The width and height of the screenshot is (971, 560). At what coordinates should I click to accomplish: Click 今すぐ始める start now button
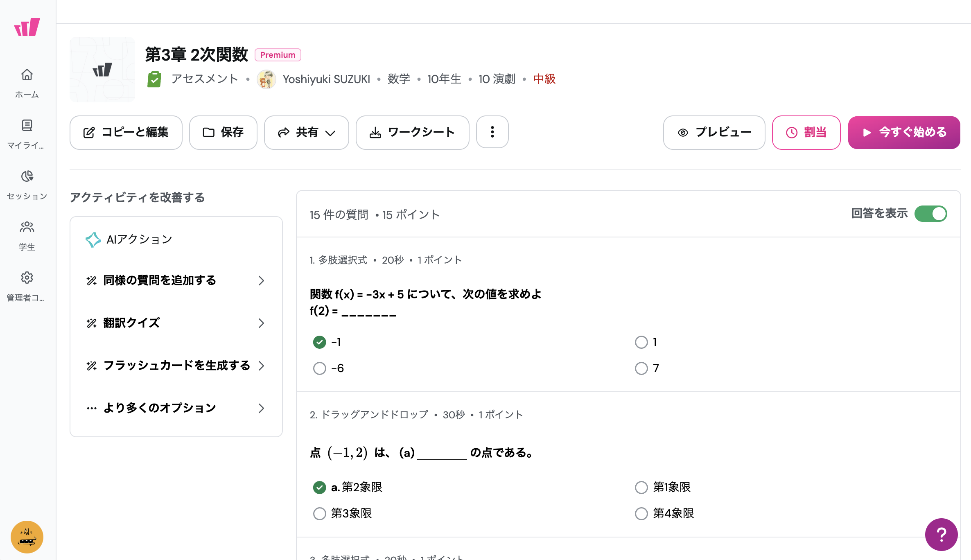coord(904,132)
